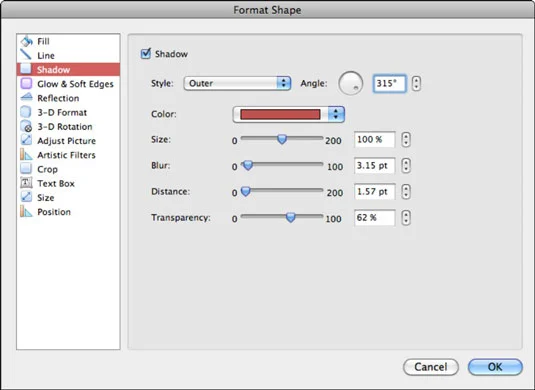Click the Angle dial control
This screenshot has width=535, height=390.
tap(350, 83)
